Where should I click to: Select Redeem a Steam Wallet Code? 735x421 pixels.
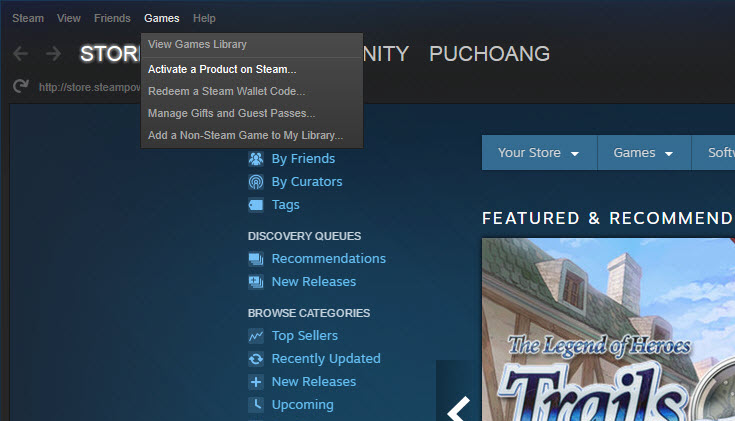252,91
